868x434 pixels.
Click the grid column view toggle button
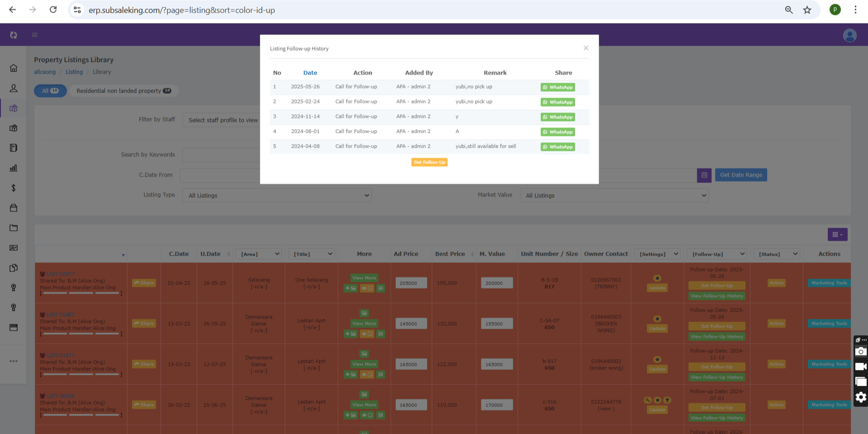pos(837,234)
